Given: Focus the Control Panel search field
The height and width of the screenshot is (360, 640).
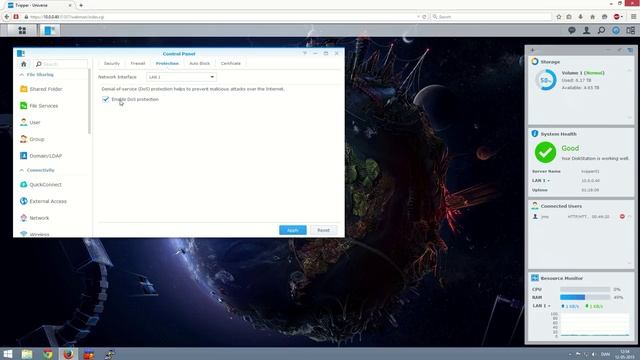Looking at the screenshot, I should [60, 64].
